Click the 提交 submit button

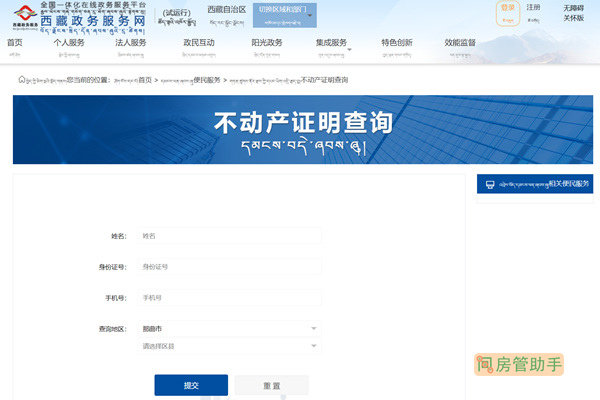click(191, 385)
